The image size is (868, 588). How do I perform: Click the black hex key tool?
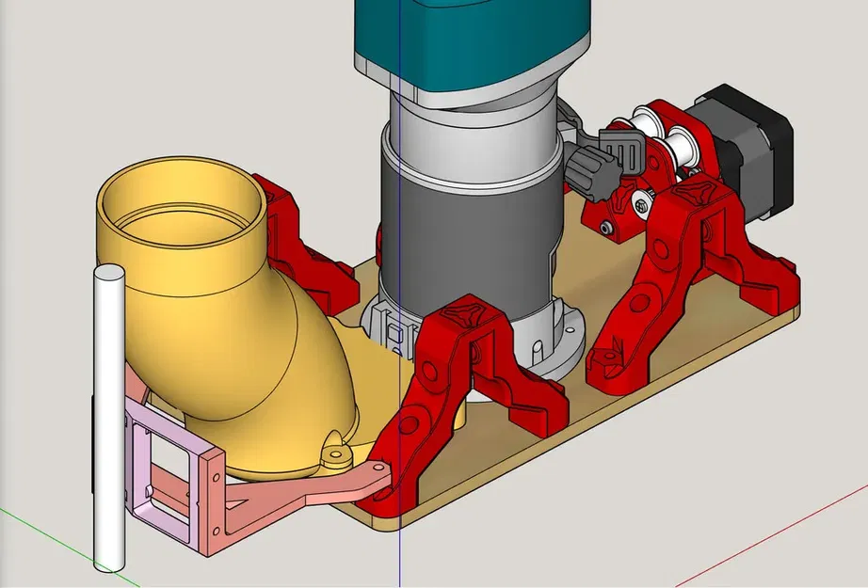(603, 165)
